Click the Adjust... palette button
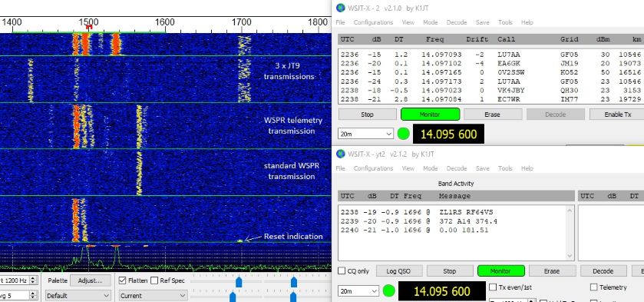The image size is (644, 302). 90,280
